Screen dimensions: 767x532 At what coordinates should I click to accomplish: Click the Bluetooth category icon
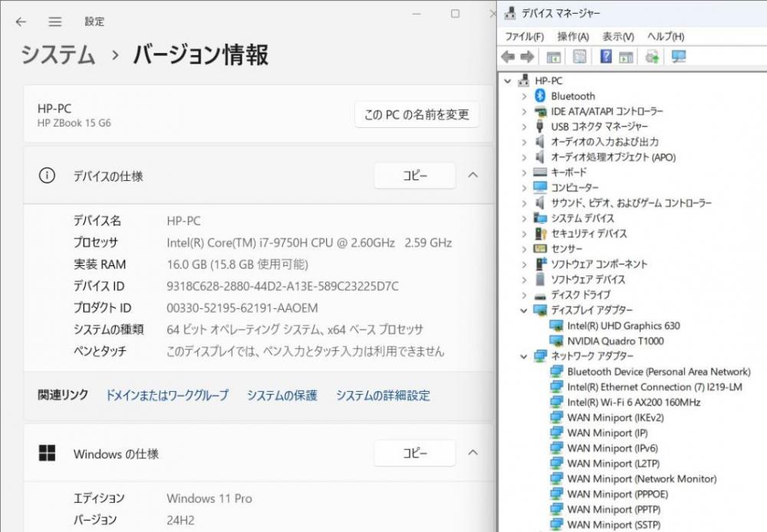(540, 96)
